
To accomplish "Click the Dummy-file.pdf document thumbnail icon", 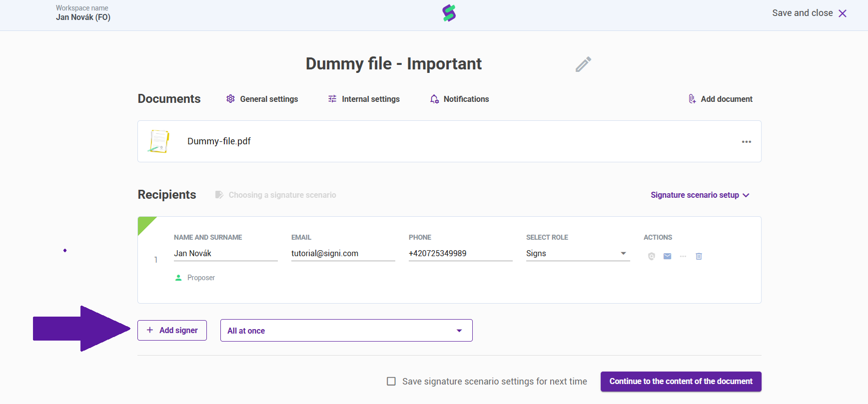I will coord(159,141).
